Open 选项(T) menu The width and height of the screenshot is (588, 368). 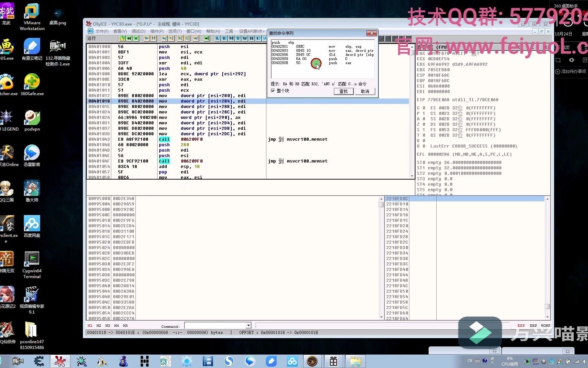[x=175, y=31]
